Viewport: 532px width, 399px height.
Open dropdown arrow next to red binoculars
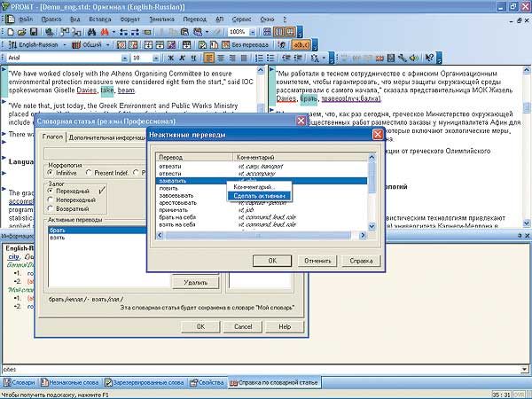113,32
